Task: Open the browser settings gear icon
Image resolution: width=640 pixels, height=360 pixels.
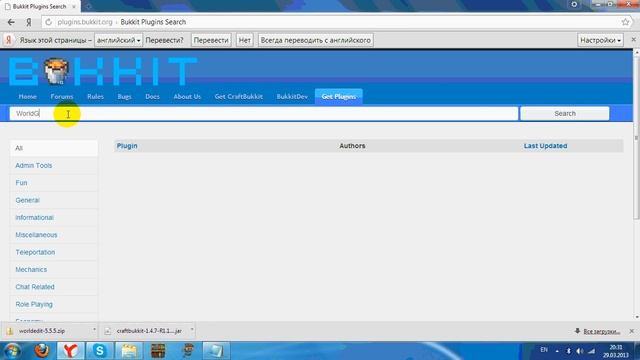Action: 574,4
